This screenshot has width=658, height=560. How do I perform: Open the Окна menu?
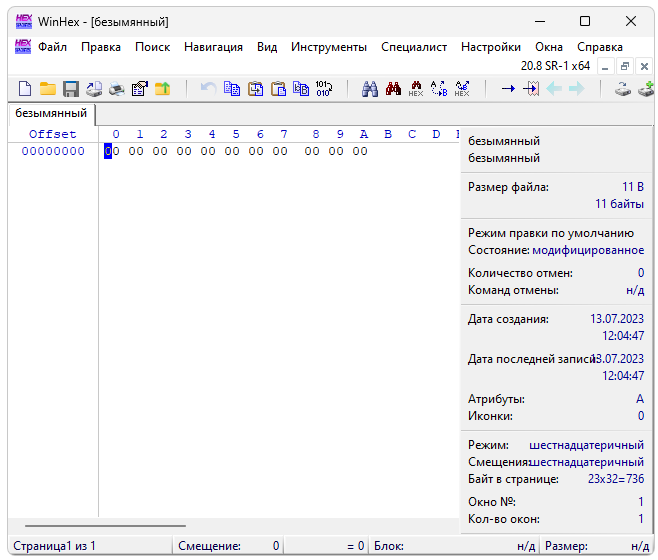point(548,47)
